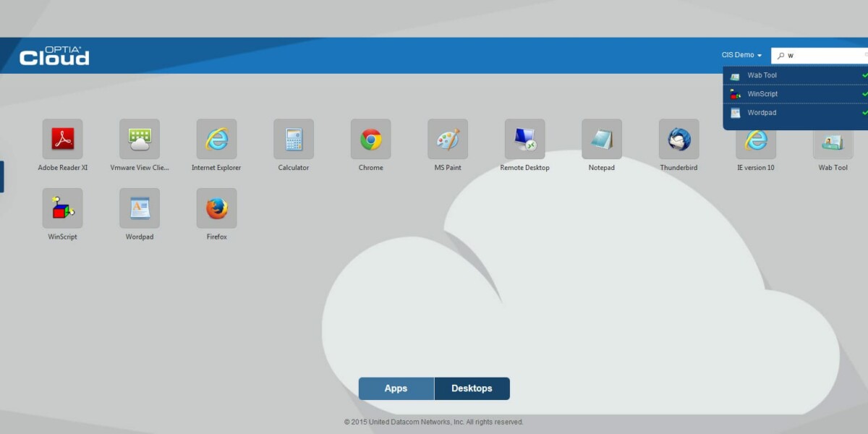Open the Adobe Reader XI icon tile
868x434 pixels.
coord(63,139)
